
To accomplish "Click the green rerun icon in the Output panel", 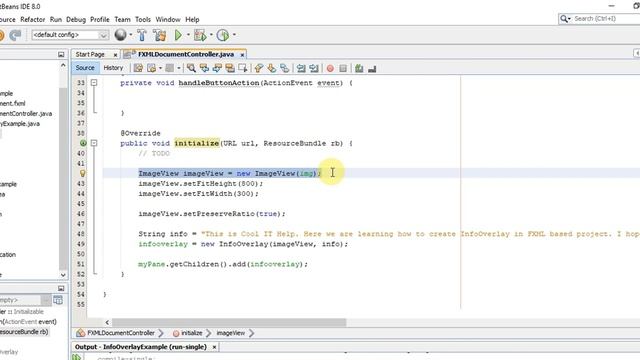I will 77,357.
